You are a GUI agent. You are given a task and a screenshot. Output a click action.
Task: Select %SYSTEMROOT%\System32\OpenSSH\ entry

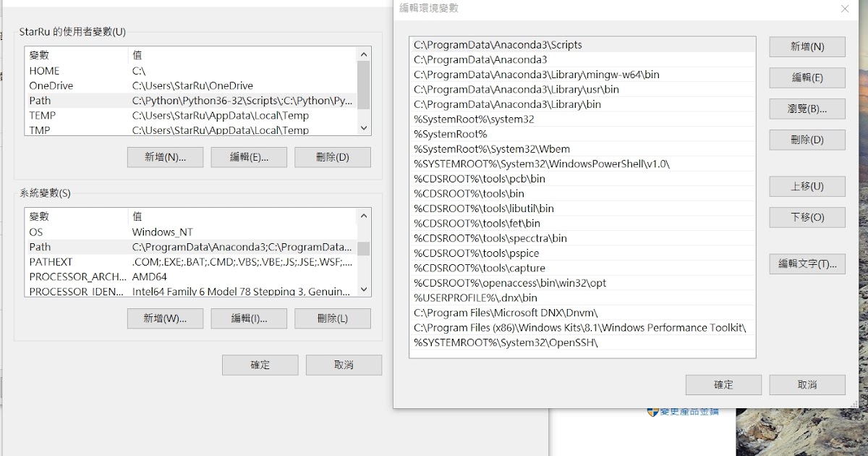[x=582, y=342]
